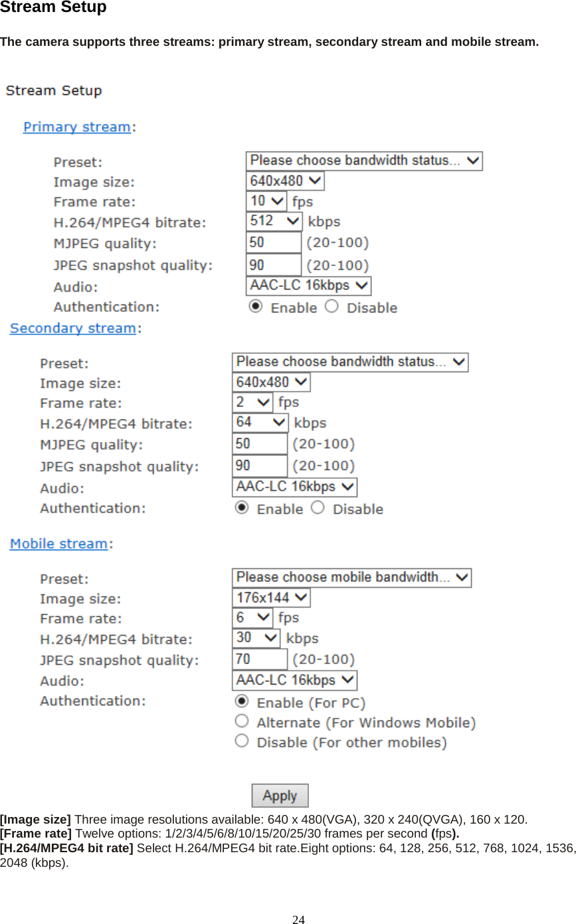
Task: Choose Alternate (For Windows Mobile) authentication
Action: [x=242, y=721]
